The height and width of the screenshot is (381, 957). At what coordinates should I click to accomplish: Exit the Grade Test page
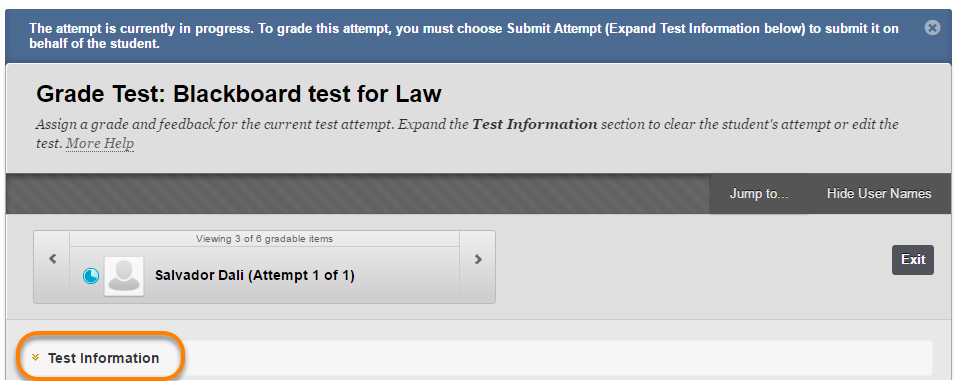(x=912, y=259)
